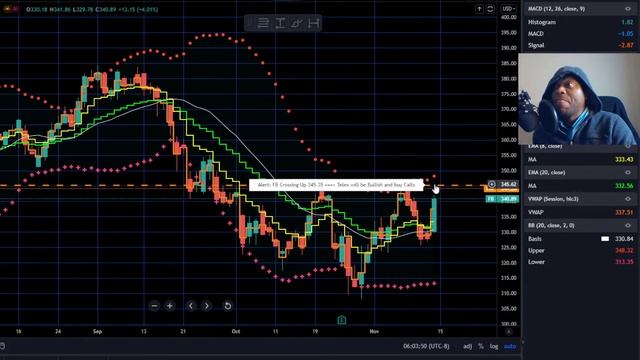Viewport: 640px width, 360px height.
Task: Click the BB Upper value 348.32
Action: tap(624, 250)
